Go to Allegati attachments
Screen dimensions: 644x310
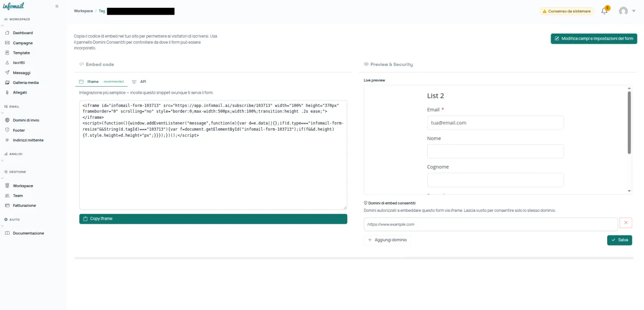point(20,92)
